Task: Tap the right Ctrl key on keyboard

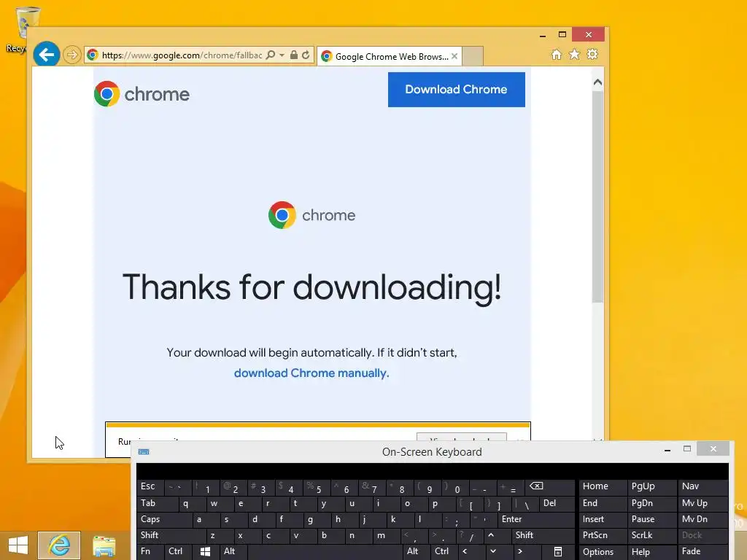Action: pyautogui.click(x=444, y=551)
